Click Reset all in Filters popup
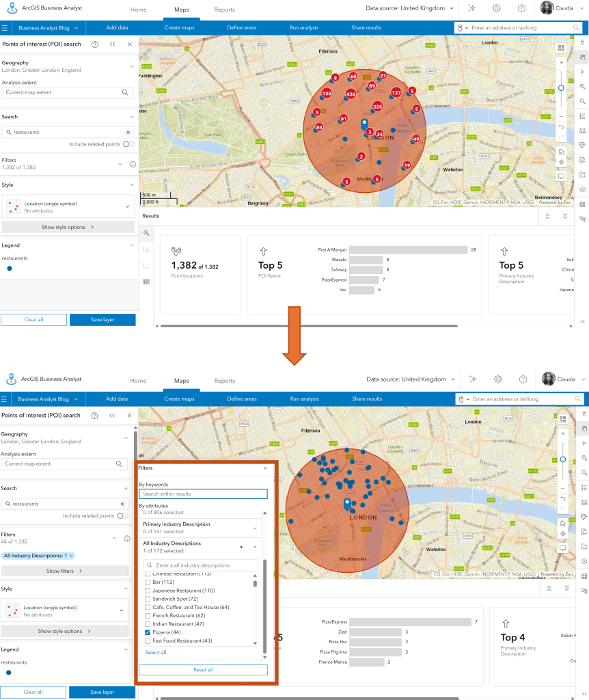 point(203,670)
